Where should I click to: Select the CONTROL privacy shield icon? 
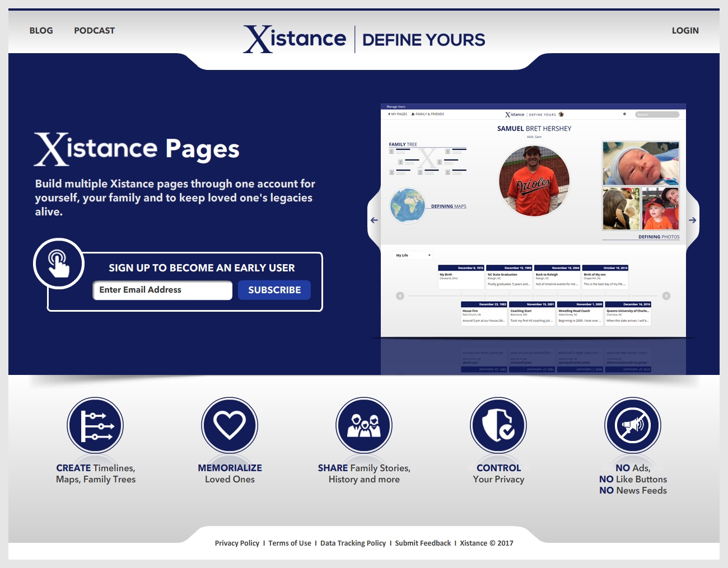(x=498, y=425)
